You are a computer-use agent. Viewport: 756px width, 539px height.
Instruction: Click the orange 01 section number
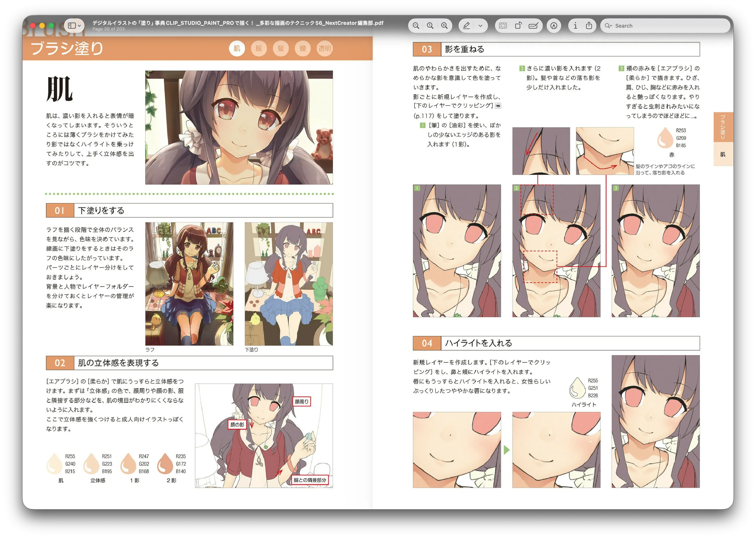click(x=60, y=210)
